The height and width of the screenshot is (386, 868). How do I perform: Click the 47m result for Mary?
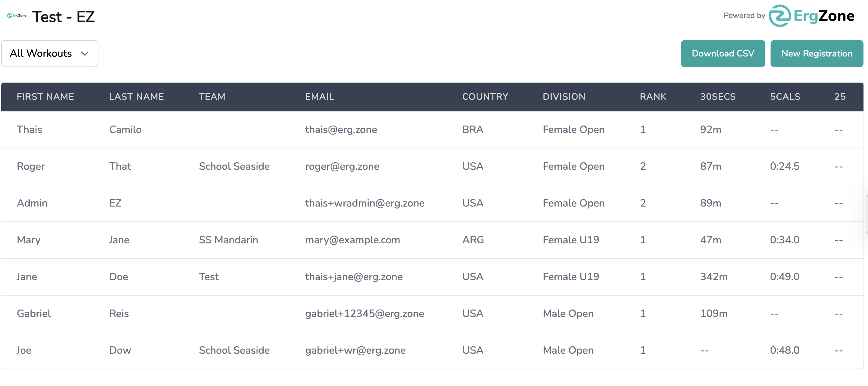[711, 240]
